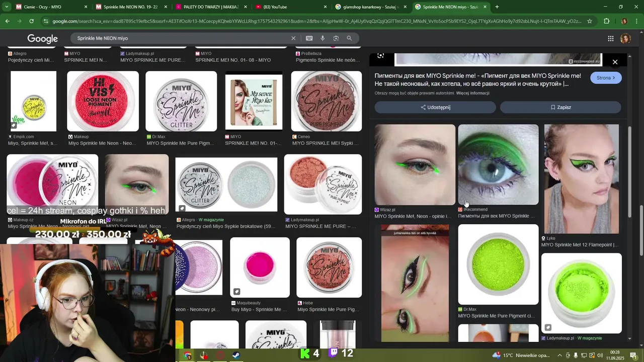Click the Google search input field

pos(181,38)
